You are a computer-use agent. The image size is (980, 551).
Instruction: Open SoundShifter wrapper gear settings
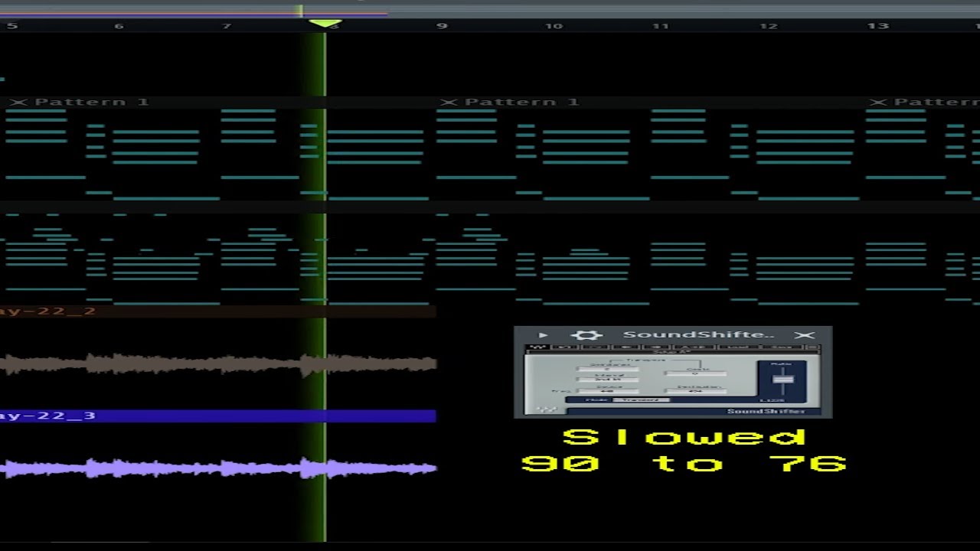[x=586, y=335]
